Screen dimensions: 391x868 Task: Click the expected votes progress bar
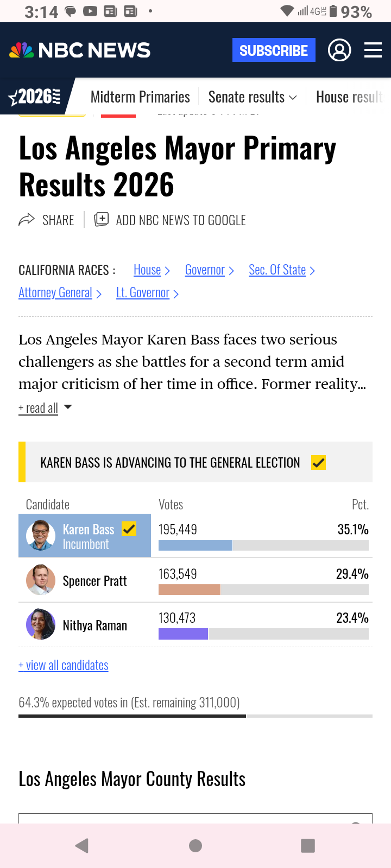pos(195,716)
